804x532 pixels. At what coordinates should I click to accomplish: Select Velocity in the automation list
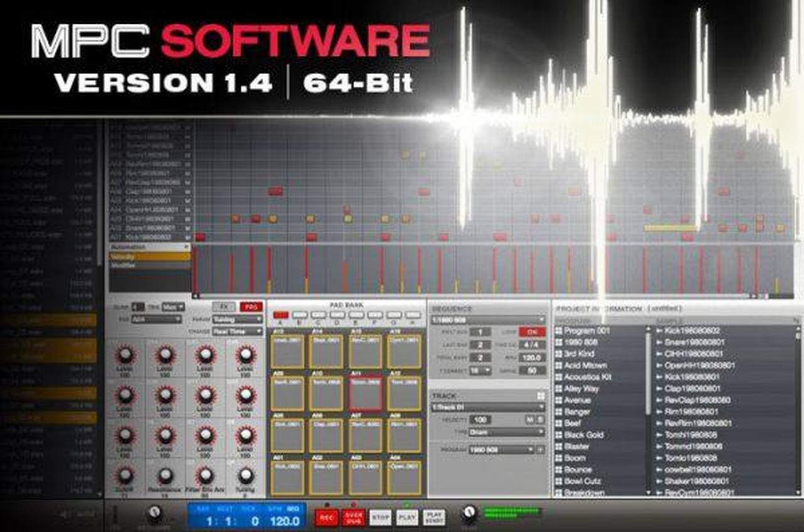[149, 256]
